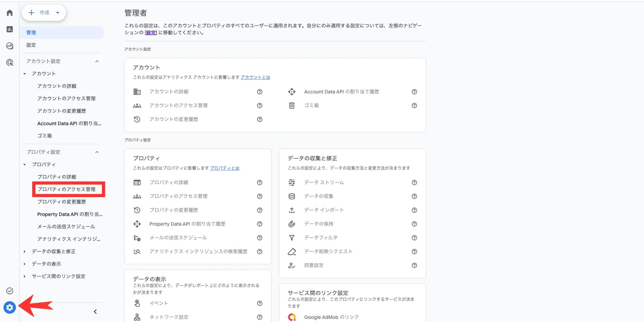This screenshot has height=322, width=644.
Task: Click help icon for Account Data API row
Action: pos(414,92)
